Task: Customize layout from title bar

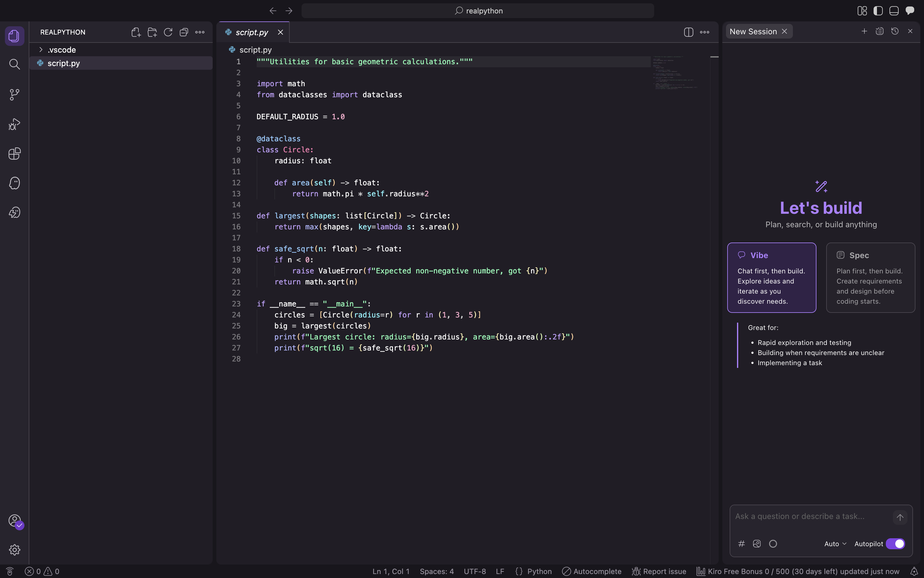Action: [x=862, y=11]
